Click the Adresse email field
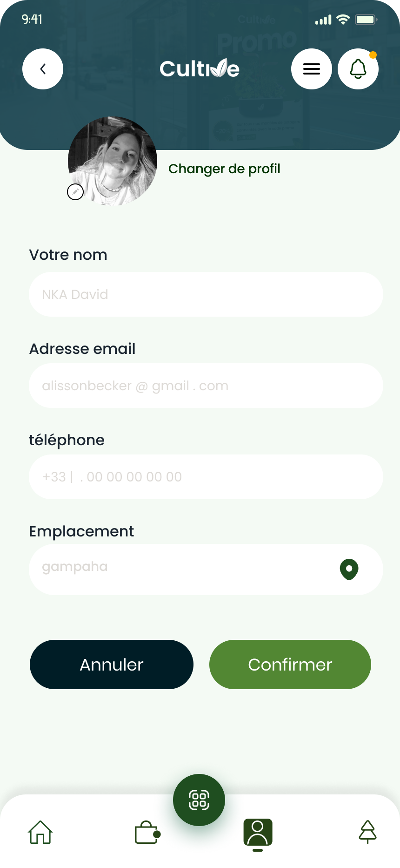The width and height of the screenshot is (400, 868). (x=206, y=386)
